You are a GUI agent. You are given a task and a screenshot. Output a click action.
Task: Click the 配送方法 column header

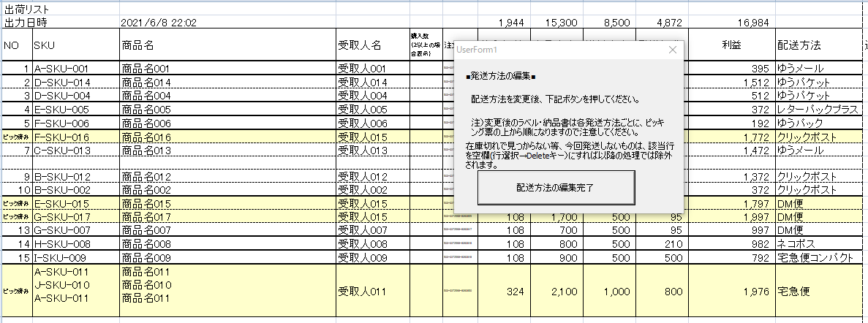coord(801,45)
